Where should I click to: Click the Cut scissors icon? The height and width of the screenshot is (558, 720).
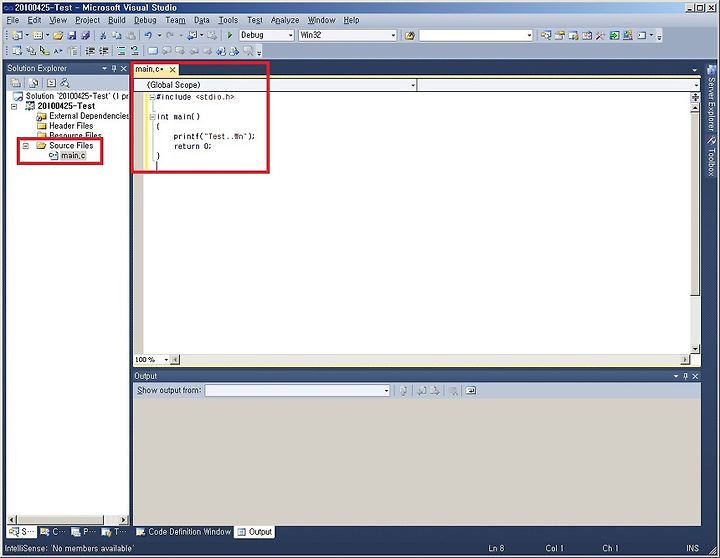[x=103, y=35]
